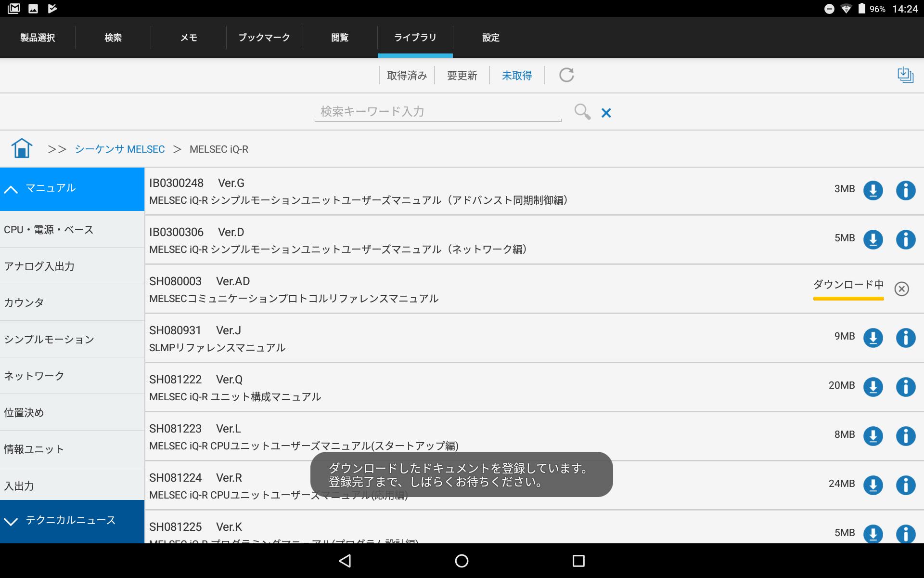Image resolution: width=924 pixels, height=578 pixels.
Task: Open the メモ tab
Action: (x=189, y=38)
